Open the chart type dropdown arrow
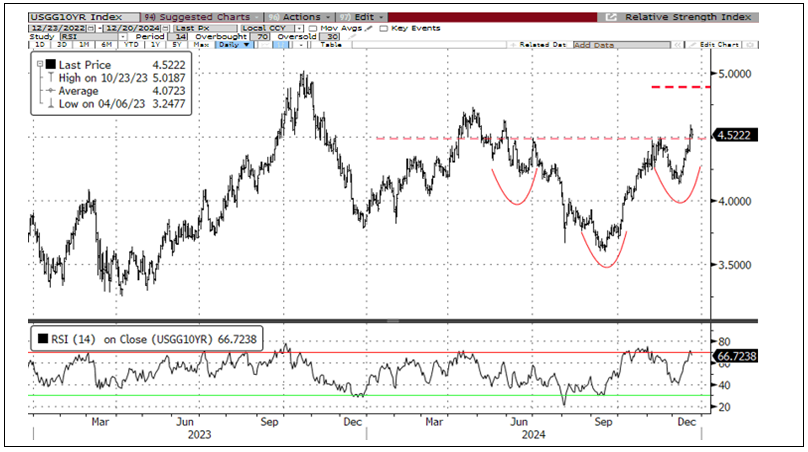The width and height of the screenshot is (808, 452). (x=300, y=45)
